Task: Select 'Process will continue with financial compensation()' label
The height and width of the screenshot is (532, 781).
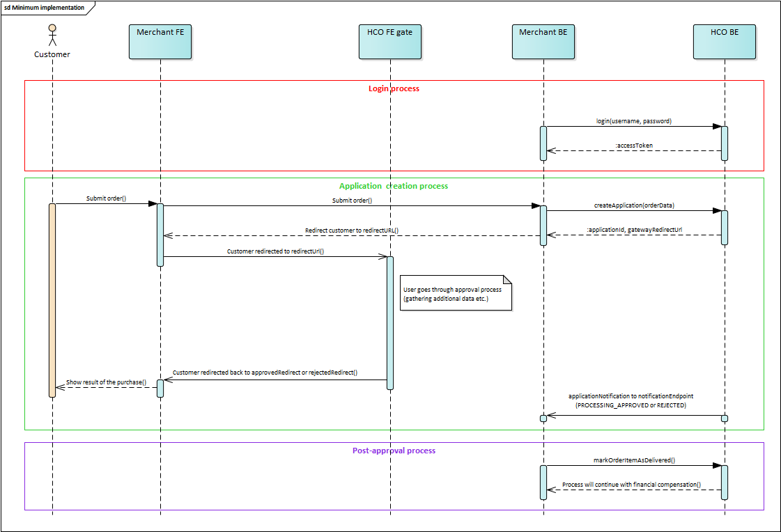Action: (x=632, y=484)
